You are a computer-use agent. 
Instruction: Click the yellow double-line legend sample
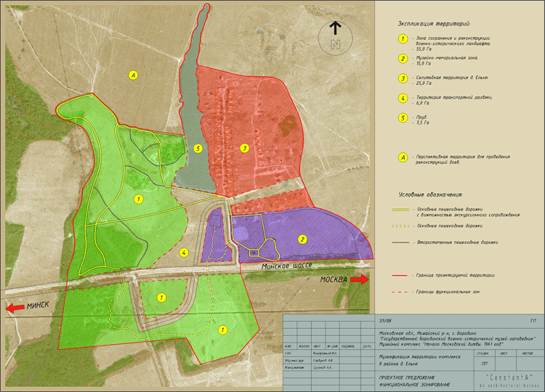click(x=402, y=211)
